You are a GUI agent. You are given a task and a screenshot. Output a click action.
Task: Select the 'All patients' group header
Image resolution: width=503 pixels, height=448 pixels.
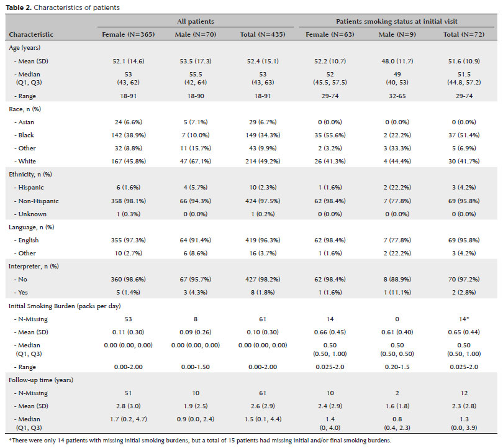click(195, 22)
